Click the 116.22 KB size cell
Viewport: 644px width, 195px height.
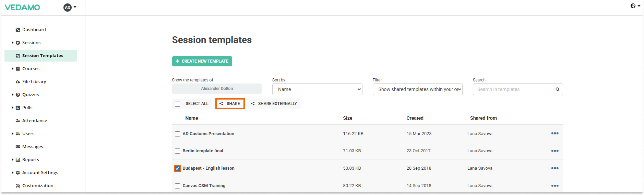pos(353,134)
